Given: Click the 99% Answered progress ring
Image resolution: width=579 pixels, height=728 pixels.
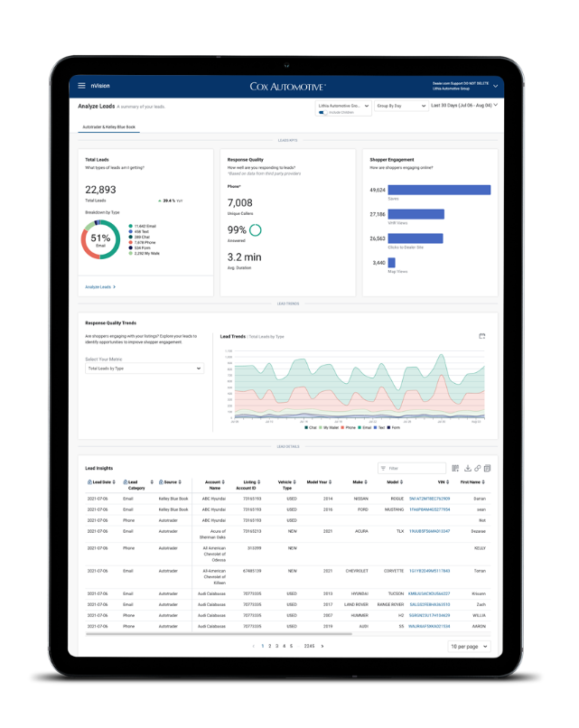Looking at the screenshot, I should [256, 229].
